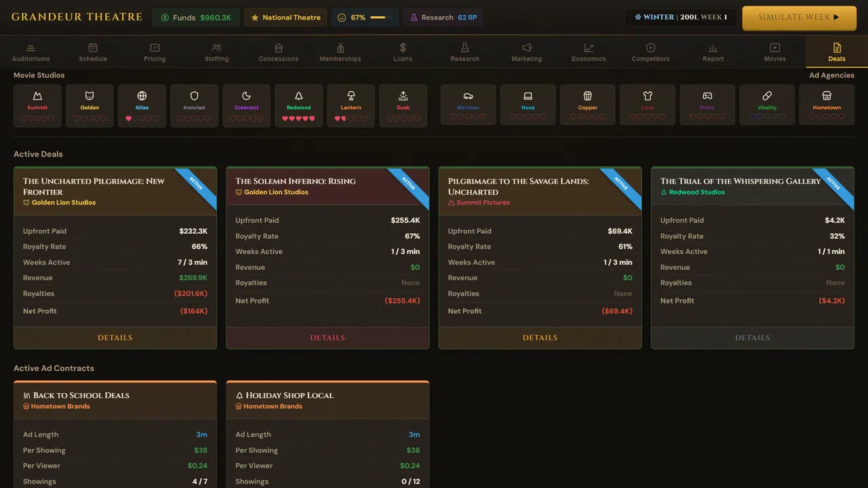868x488 pixels.
Task: Open the Economics tab
Action: 589,52
